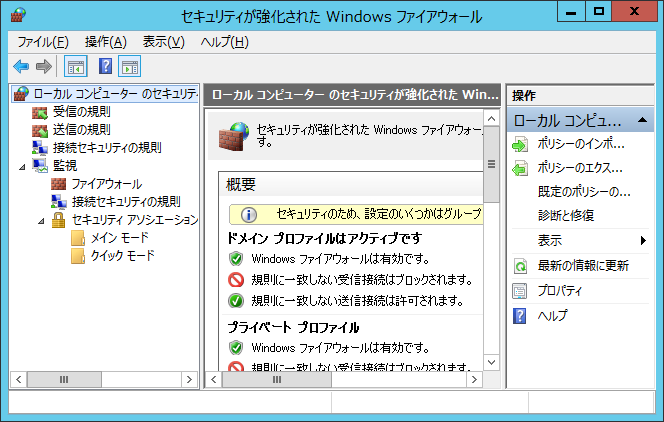Image resolution: width=664 pixels, height=422 pixels.
Task: Click the firewall globe icon in the center pane
Action: tap(234, 136)
